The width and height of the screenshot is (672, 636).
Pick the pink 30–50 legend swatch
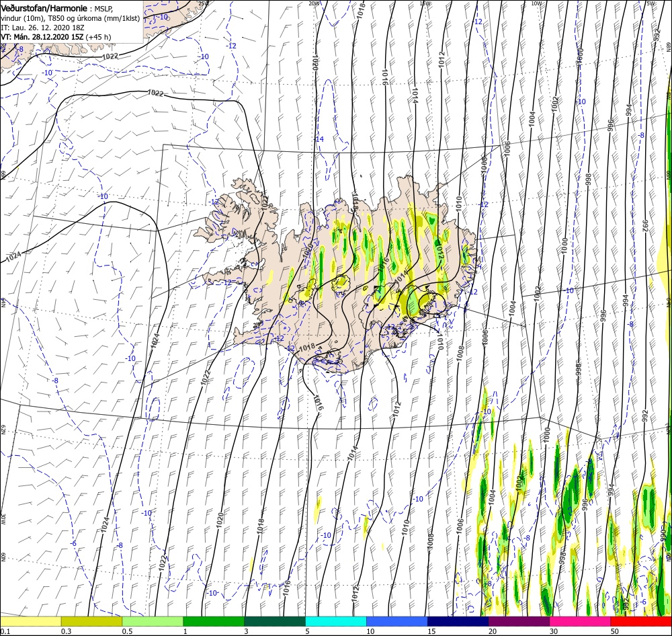coord(581,621)
